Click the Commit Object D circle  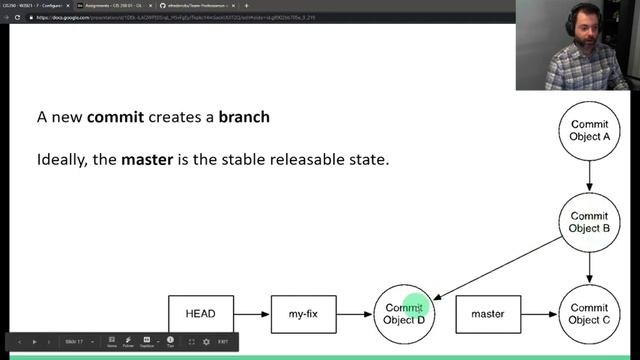[x=404, y=314]
